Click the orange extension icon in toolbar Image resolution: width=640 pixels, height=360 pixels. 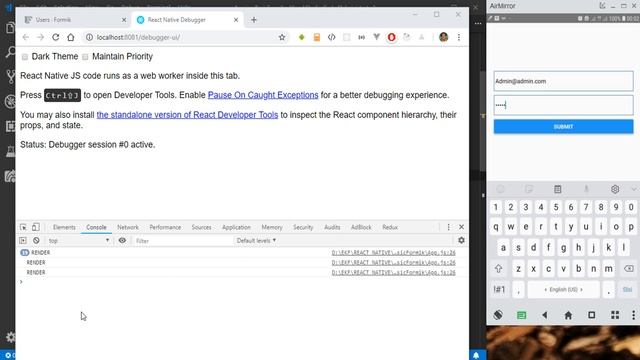pyautogui.click(x=317, y=37)
